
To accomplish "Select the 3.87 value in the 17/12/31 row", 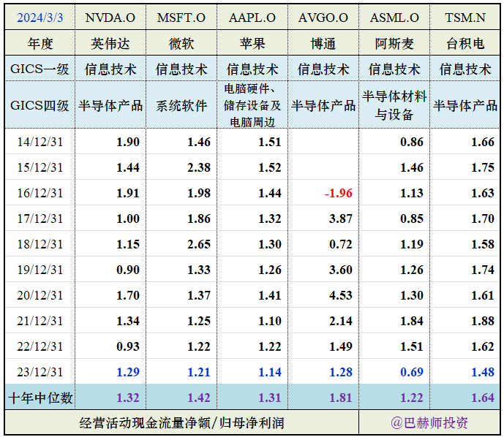I will tap(341, 218).
